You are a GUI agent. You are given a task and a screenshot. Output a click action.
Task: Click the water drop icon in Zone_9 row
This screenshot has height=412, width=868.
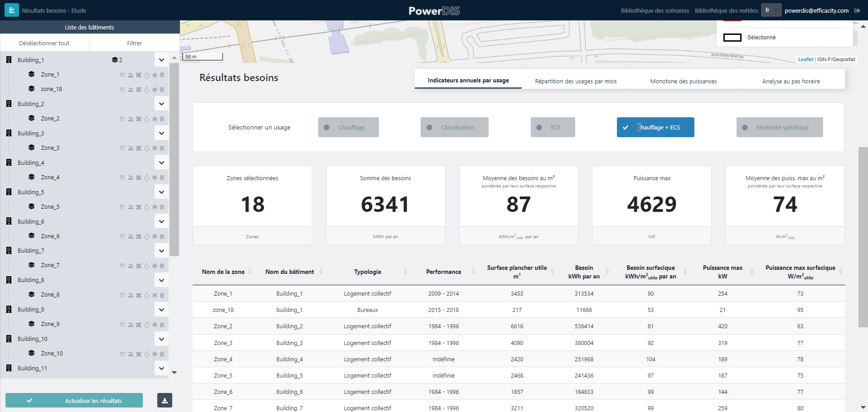point(146,325)
